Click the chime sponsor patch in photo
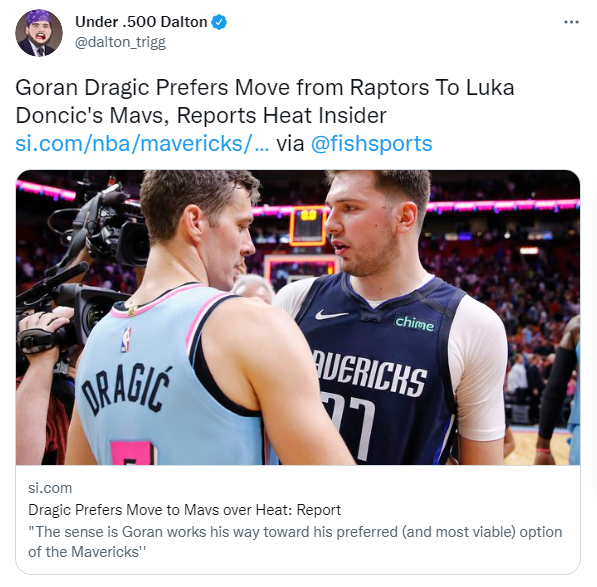The height and width of the screenshot is (587, 597). tap(414, 323)
